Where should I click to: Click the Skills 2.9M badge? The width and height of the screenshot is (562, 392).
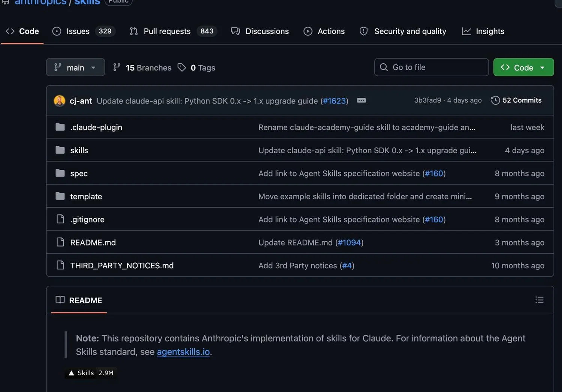click(91, 373)
